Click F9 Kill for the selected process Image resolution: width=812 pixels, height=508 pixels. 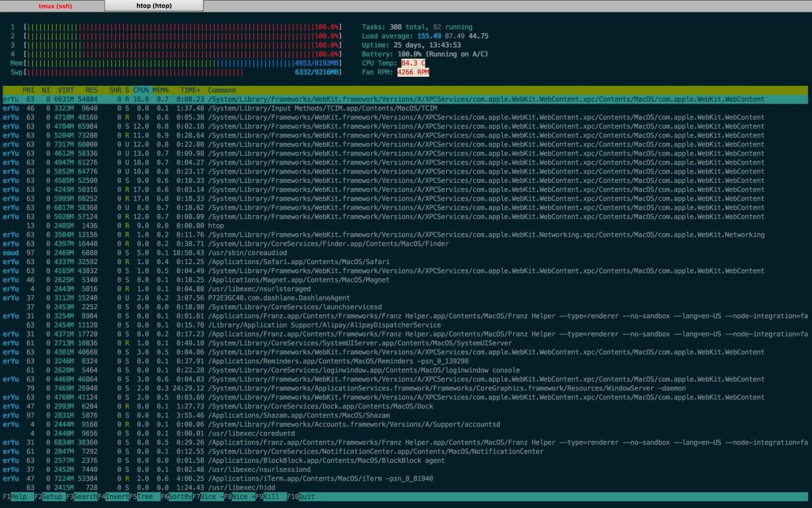pyautogui.click(x=272, y=497)
